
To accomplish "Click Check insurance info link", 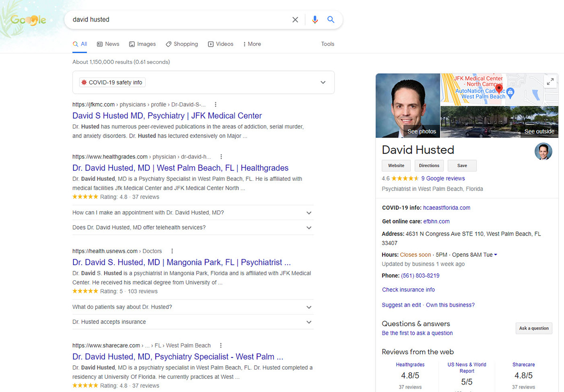I will point(408,290).
